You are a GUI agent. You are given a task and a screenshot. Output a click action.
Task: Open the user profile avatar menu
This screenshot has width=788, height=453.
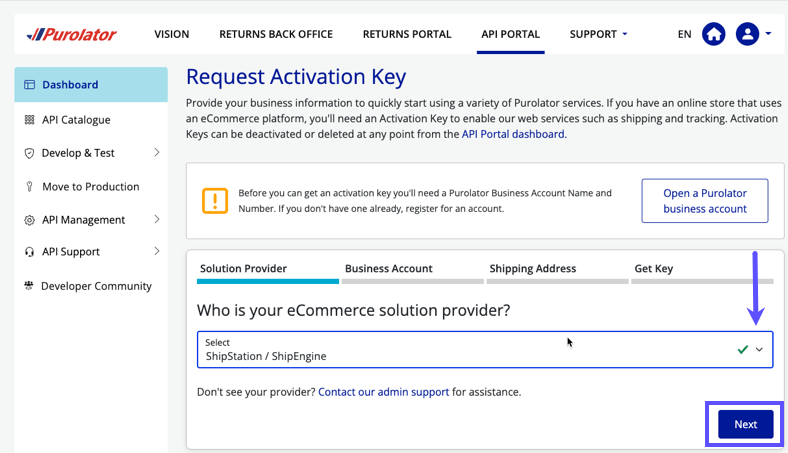click(x=747, y=34)
